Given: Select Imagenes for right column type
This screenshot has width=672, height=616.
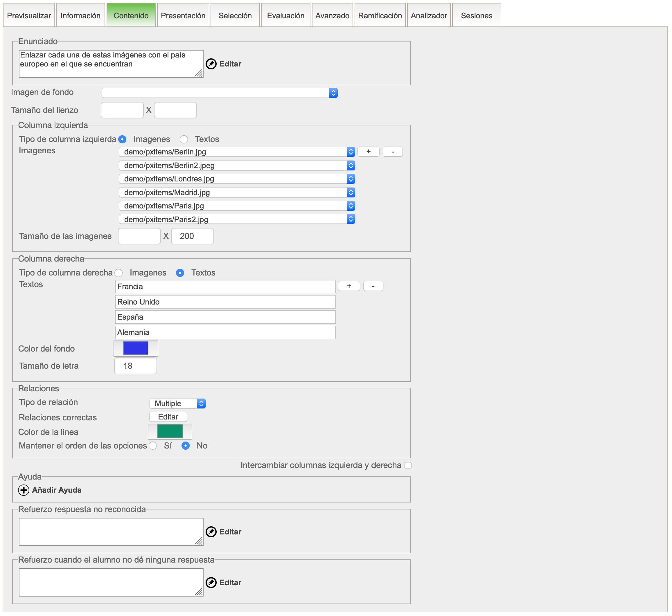Looking at the screenshot, I should point(119,273).
